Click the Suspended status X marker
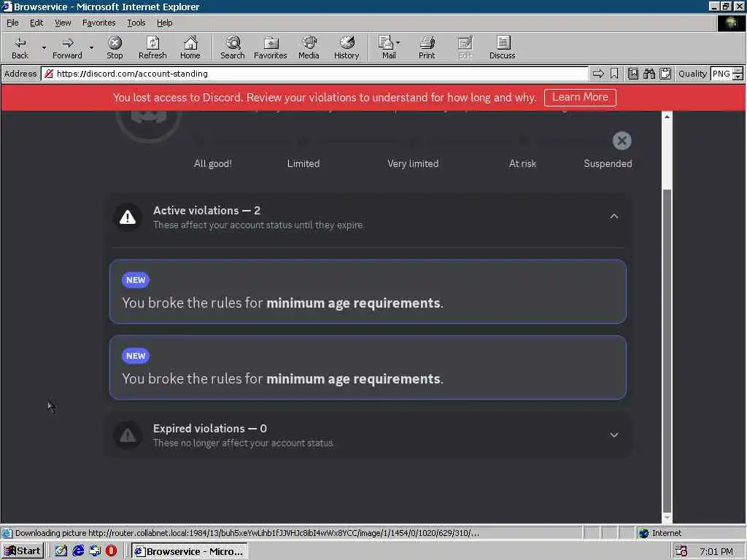 (622, 141)
